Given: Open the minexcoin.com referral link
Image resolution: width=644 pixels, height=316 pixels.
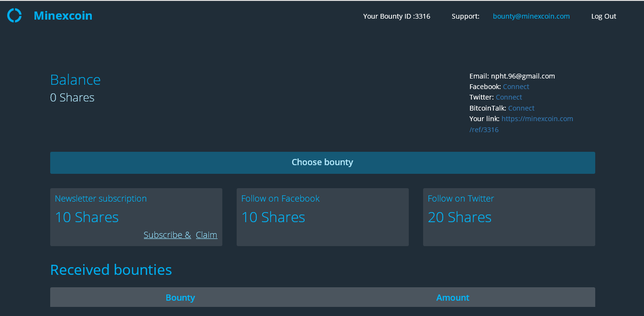Looking at the screenshot, I should (x=521, y=124).
